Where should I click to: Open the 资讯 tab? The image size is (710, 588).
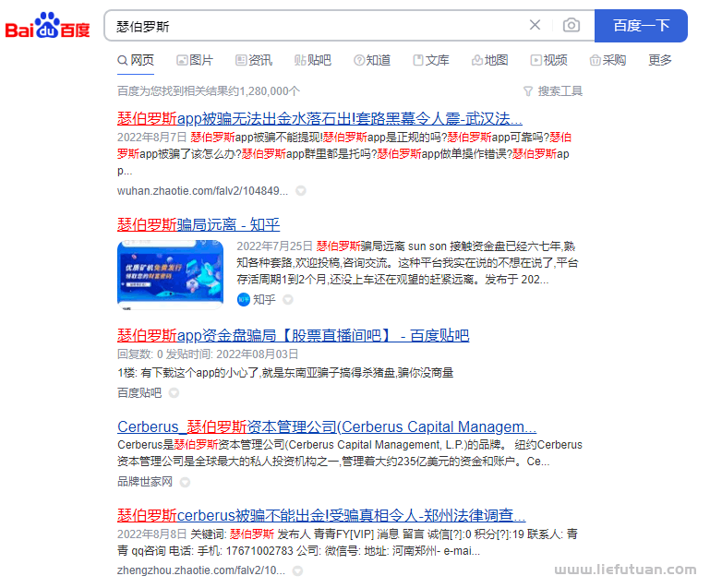[254, 60]
